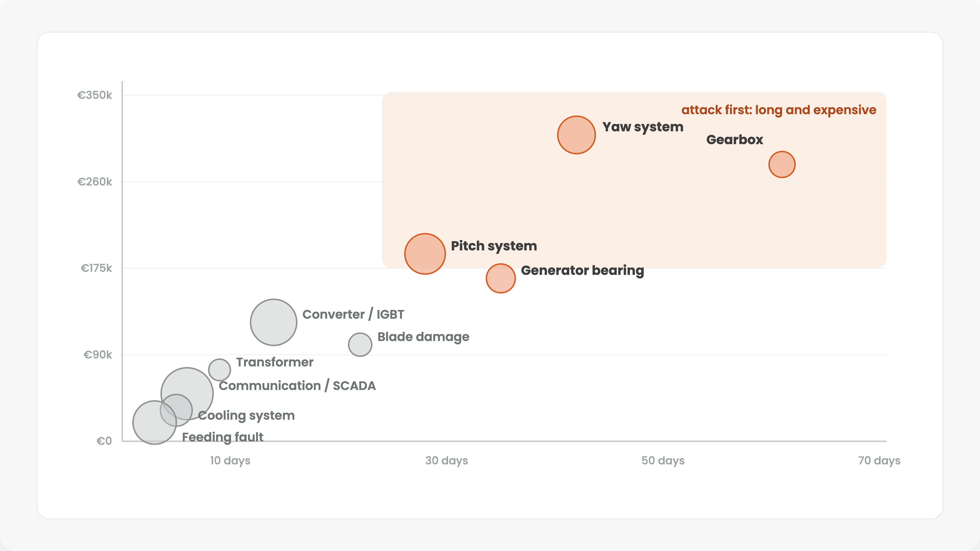
Task: Click the Blade damage bubble
Action: 360,344
